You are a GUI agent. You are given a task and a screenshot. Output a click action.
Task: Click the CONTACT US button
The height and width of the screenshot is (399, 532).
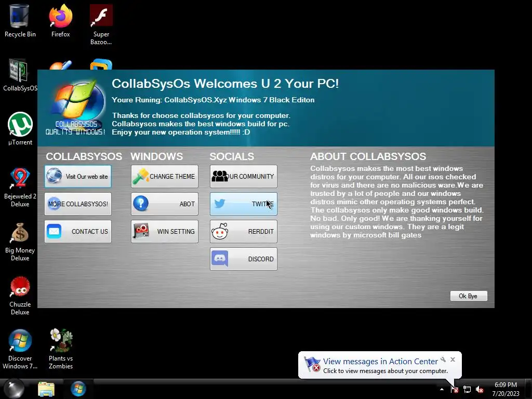tap(78, 231)
